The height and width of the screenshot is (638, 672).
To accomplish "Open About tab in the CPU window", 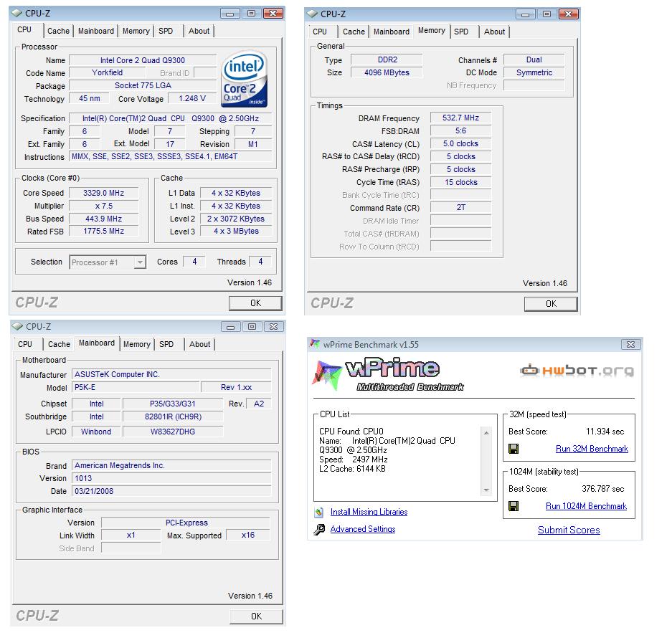I will click(199, 31).
